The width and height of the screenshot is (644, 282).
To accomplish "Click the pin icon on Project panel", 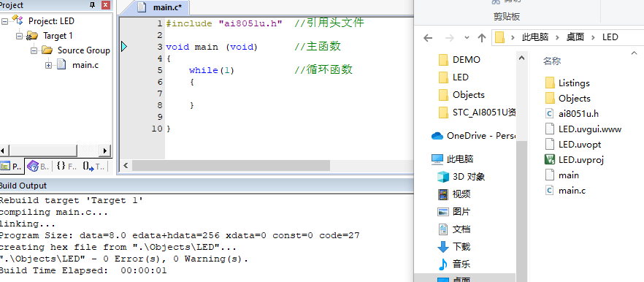I will coord(93,5).
